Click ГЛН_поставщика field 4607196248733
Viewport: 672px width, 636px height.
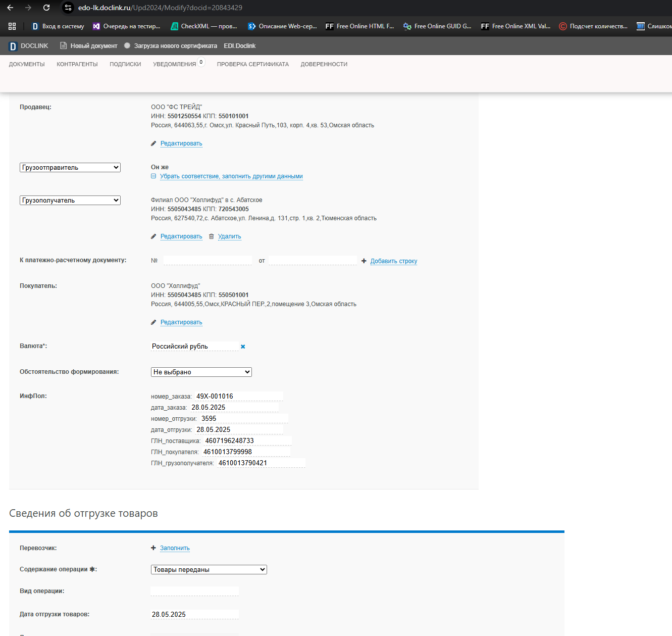tap(248, 441)
